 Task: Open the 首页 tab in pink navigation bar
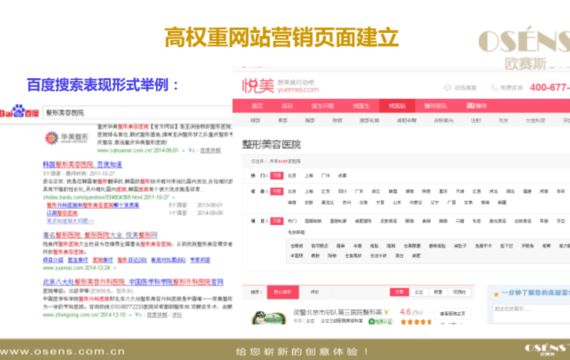pos(257,106)
